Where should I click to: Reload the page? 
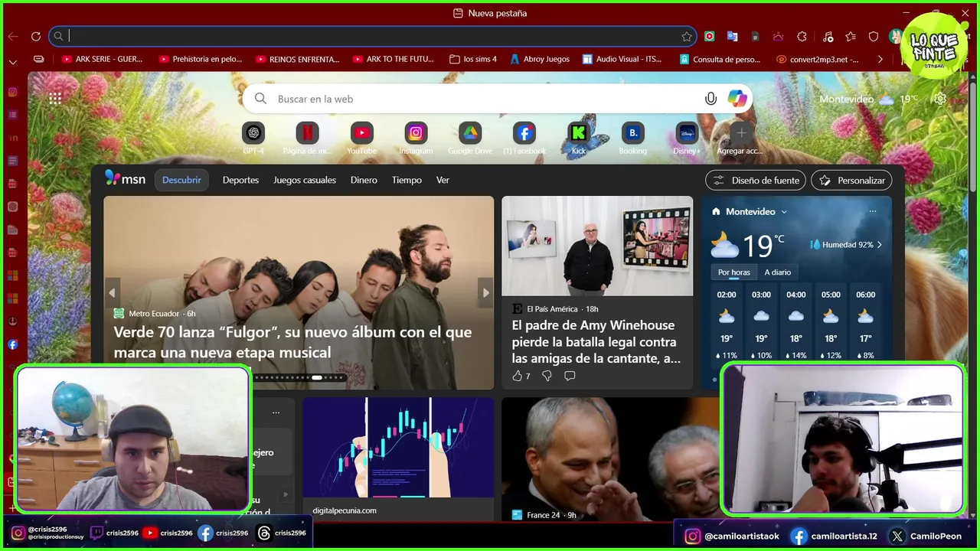[x=35, y=36]
